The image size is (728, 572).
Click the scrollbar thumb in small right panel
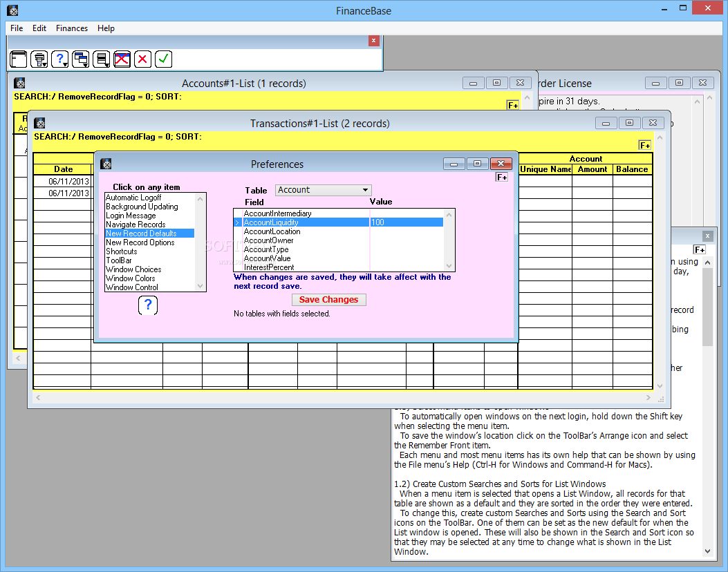707,307
